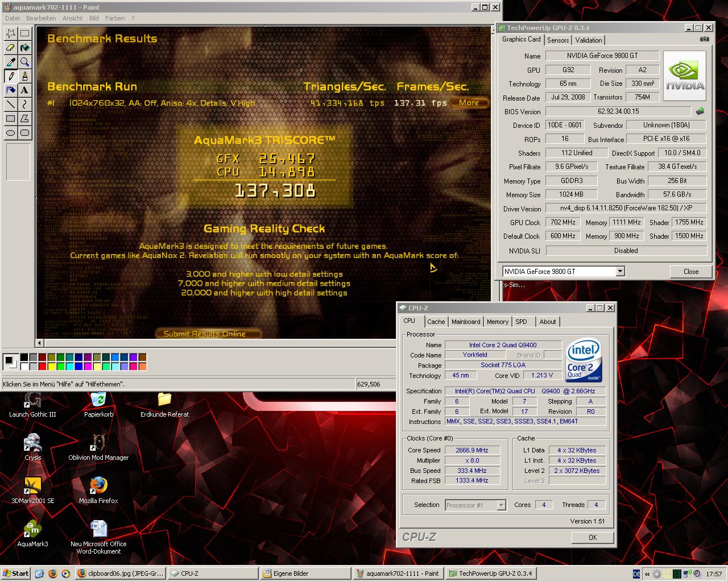This screenshot has width=728, height=582.
Task: Select the Free-Form Select tool in Paint
Action: pos(10,34)
